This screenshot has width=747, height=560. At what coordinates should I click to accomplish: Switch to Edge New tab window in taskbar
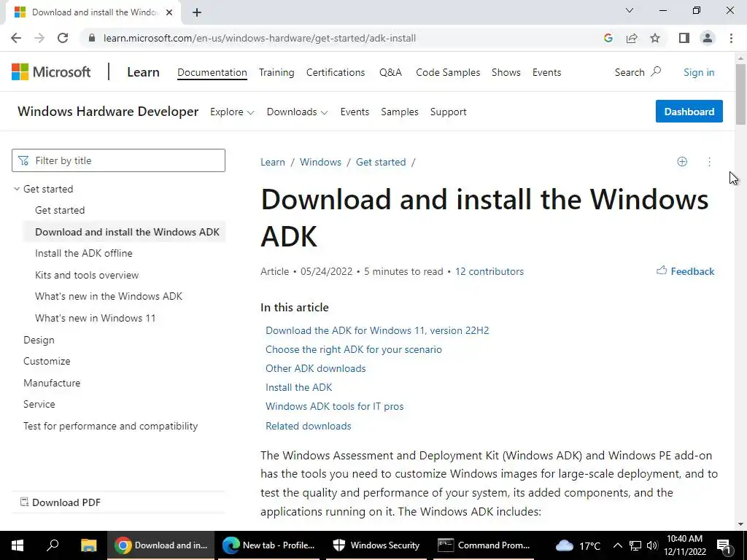tap(268, 545)
